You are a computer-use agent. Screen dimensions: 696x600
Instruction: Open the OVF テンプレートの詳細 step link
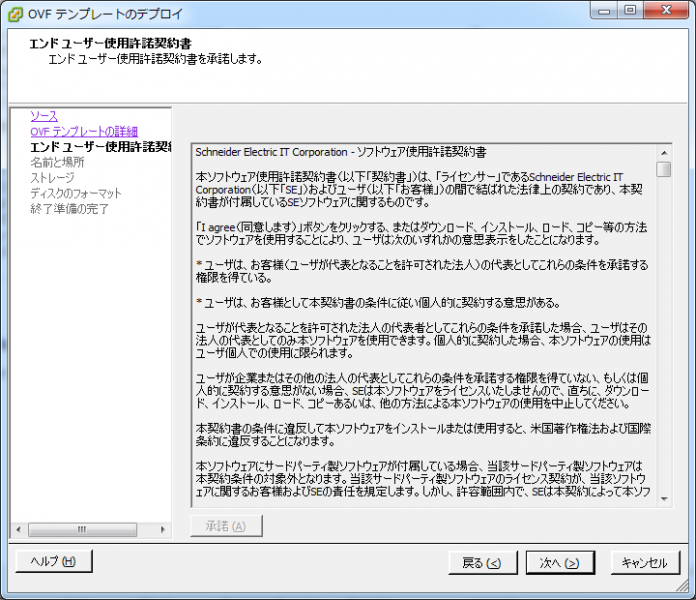tap(84, 132)
